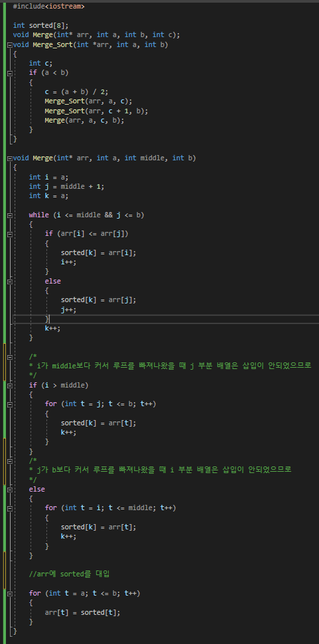
Task: Collapse the Merge_Sort function fold toggle
Action: pos(10,44)
